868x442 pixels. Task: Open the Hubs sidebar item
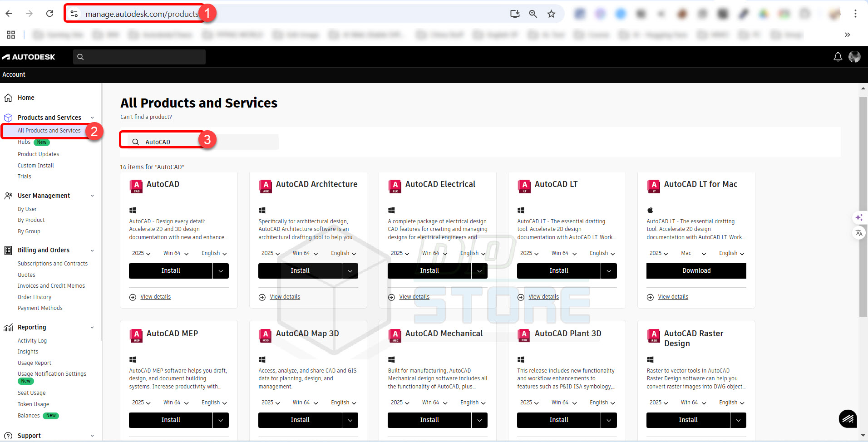click(x=24, y=142)
